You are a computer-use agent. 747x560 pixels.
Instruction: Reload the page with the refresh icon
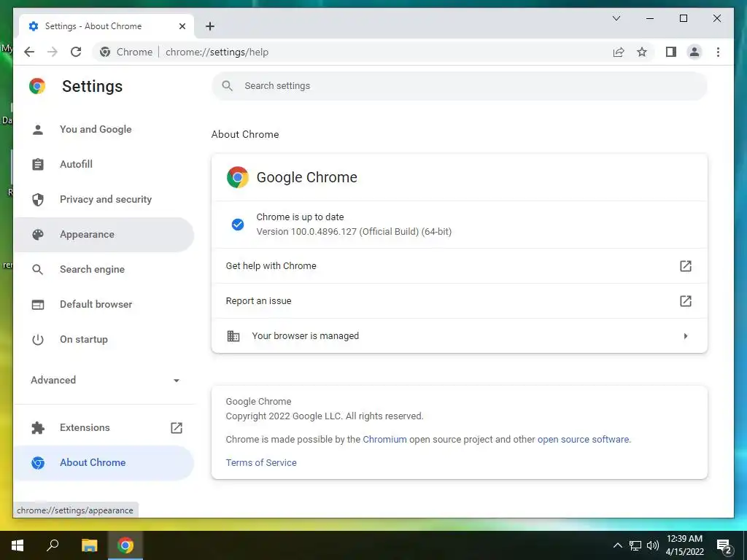tap(76, 52)
